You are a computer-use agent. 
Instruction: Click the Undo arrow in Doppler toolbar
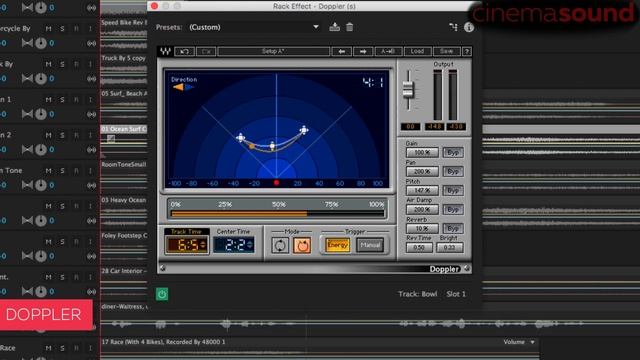[x=184, y=51]
